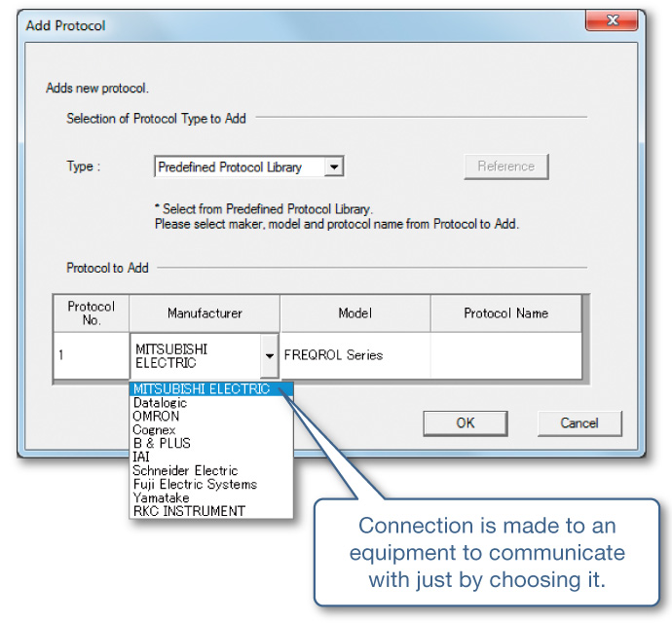Click the empty Protocol Name cell
Image resolution: width=672 pixels, height=623 pixels.
506,355
